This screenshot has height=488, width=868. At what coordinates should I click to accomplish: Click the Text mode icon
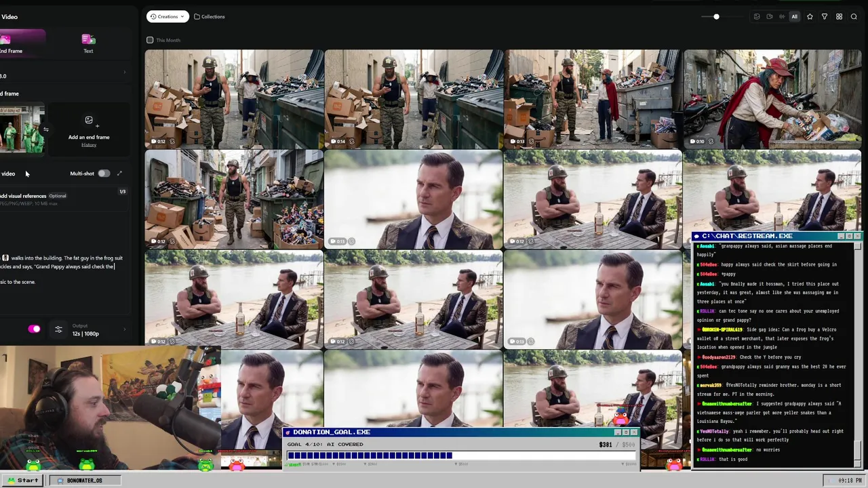[88, 39]
